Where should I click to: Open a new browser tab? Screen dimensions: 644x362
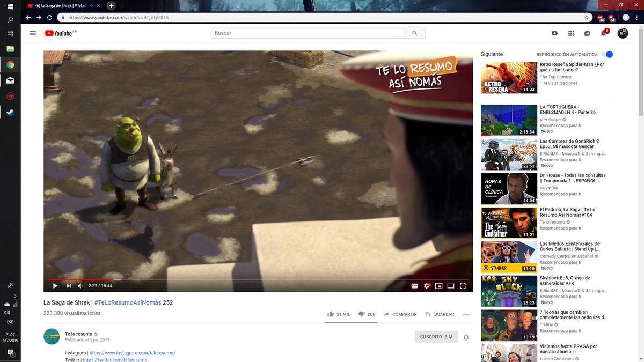coord(111,5)
